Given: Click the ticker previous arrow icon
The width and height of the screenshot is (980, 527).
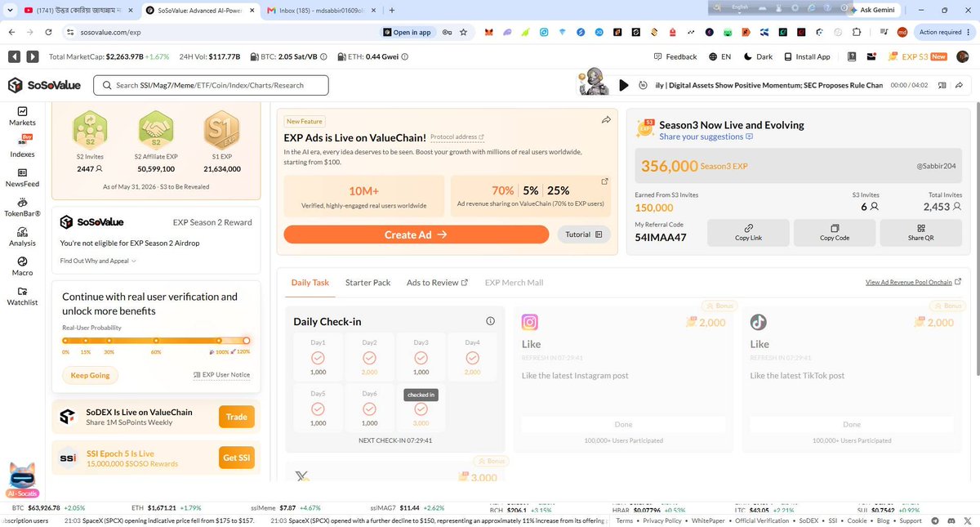Looking at the screenshot, I should pyautogui.click(x=14, y=57).
